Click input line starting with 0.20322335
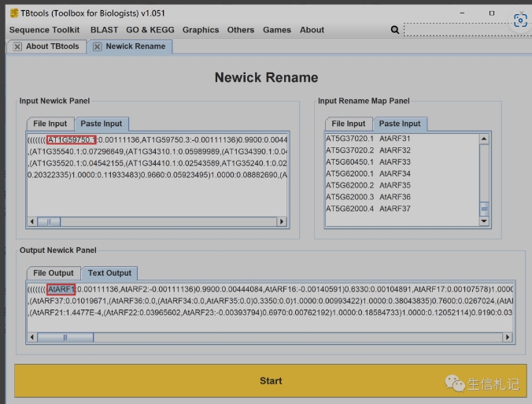The height and width of the screenshot is (404, 532). point(157,175)
